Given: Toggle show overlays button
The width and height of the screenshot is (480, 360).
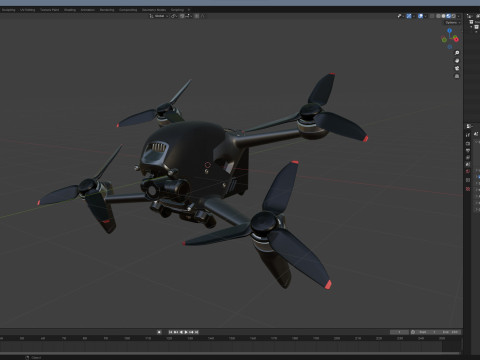Looking at the screenshot, I should point(420,16).
